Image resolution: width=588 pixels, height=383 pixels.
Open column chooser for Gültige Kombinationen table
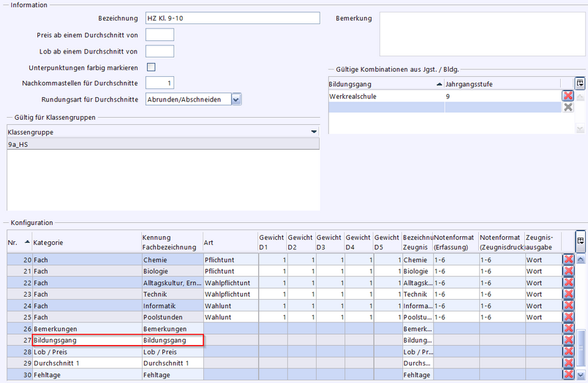click(580, 83)
